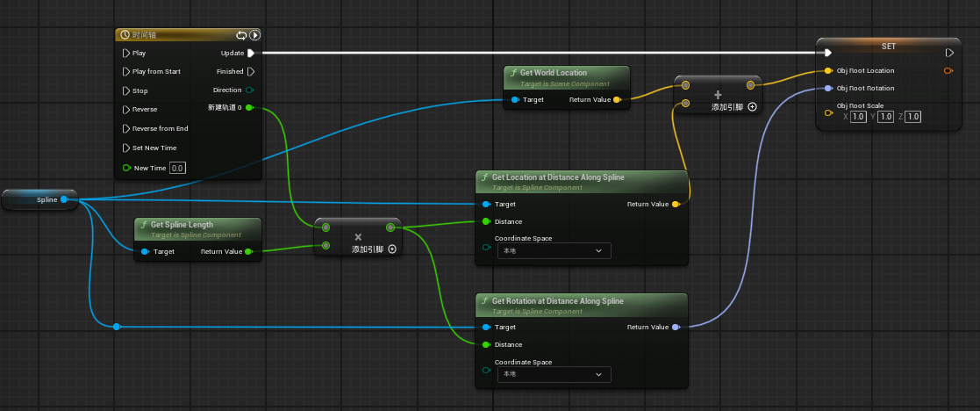Select the reroute node on the Spline wire
980x411 pixels.
[116, 327]
